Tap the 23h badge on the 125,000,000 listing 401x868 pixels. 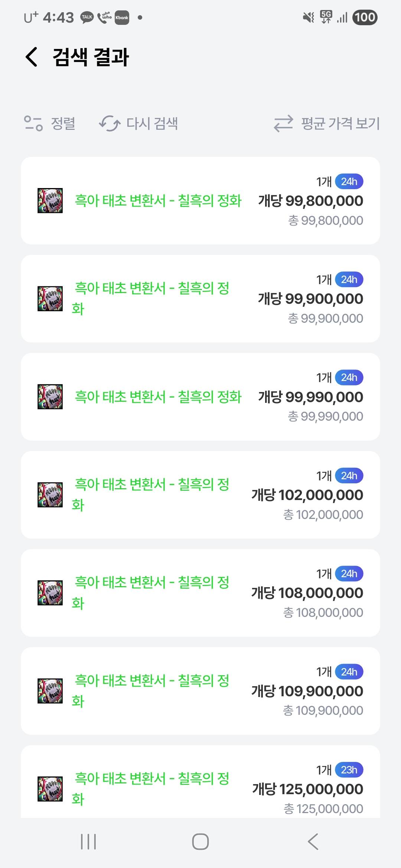(349, 770)
